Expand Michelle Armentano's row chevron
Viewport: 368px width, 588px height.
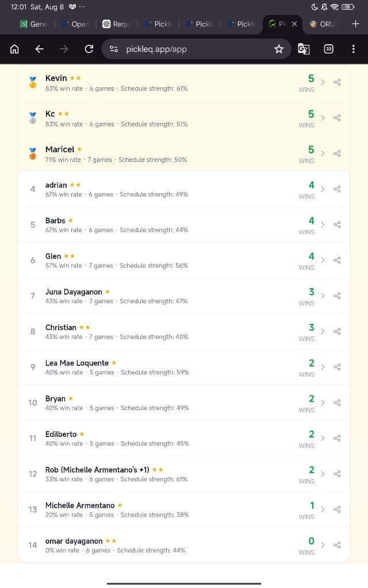tap(323, 509)
